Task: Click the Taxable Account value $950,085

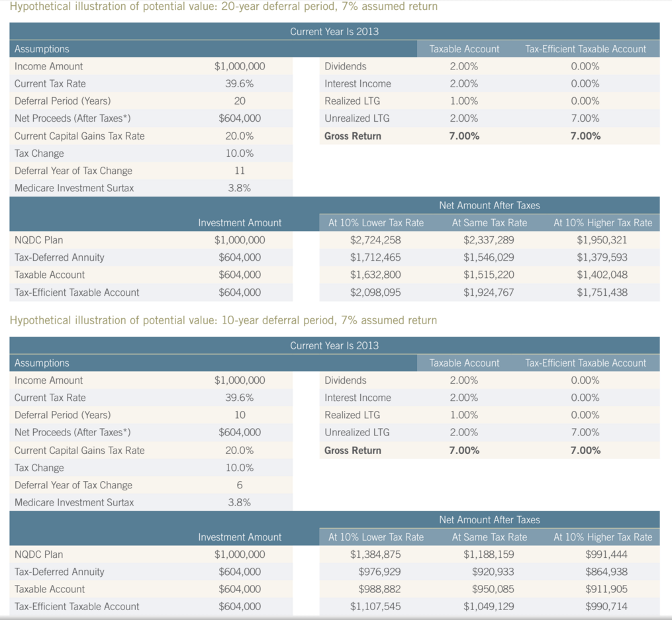Action: pyautogui.click(x=493, y=589)
